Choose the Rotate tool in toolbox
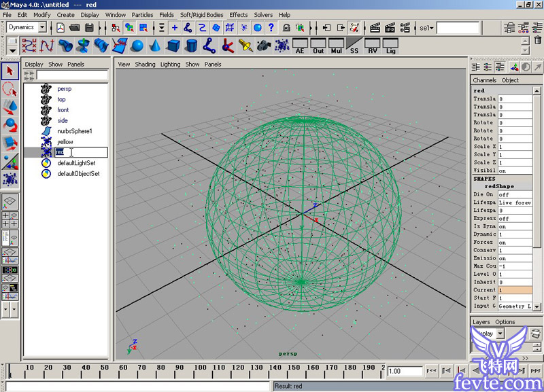Viewport: 544px width, 392px height. [x=10, y=124]
